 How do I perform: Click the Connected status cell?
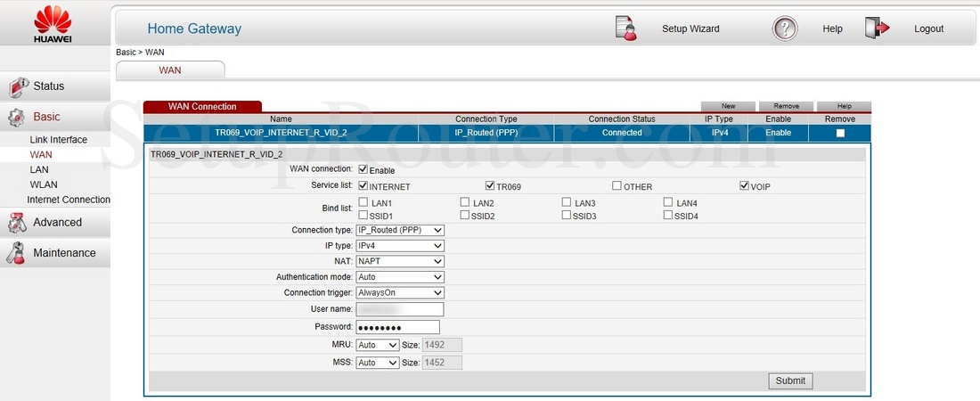pyautogui.click(x=622, y=133)
